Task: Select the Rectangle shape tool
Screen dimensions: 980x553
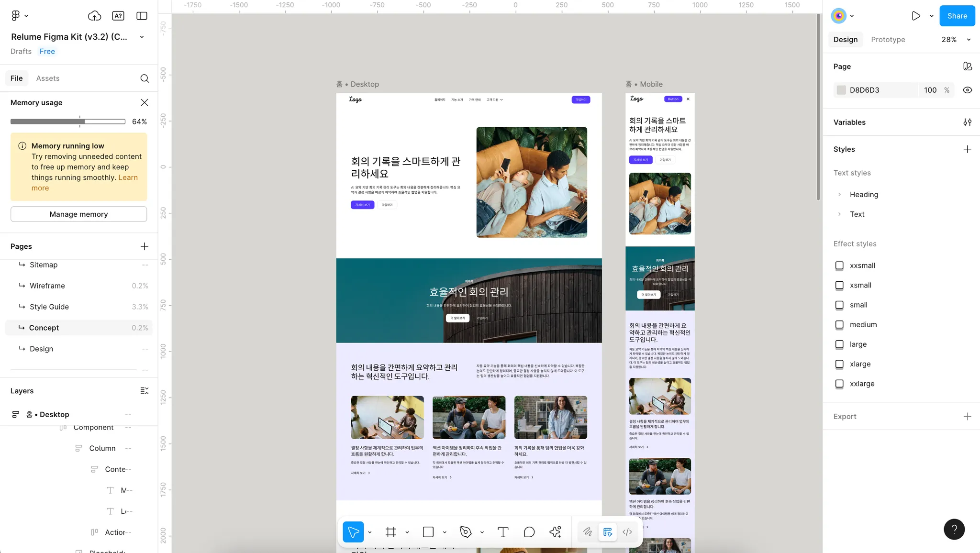Action: pyautogui.click(x=428, y=531)
